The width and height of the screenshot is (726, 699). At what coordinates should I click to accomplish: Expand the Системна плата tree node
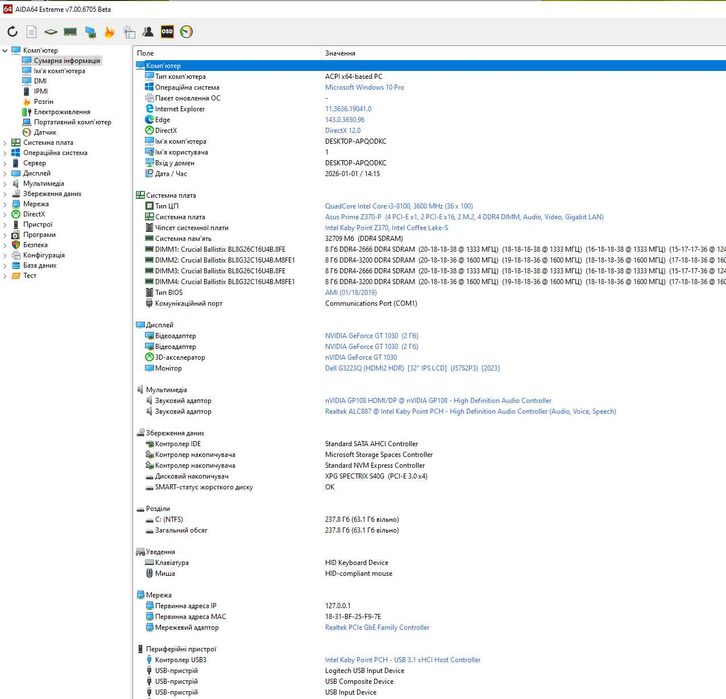[5, 143]
